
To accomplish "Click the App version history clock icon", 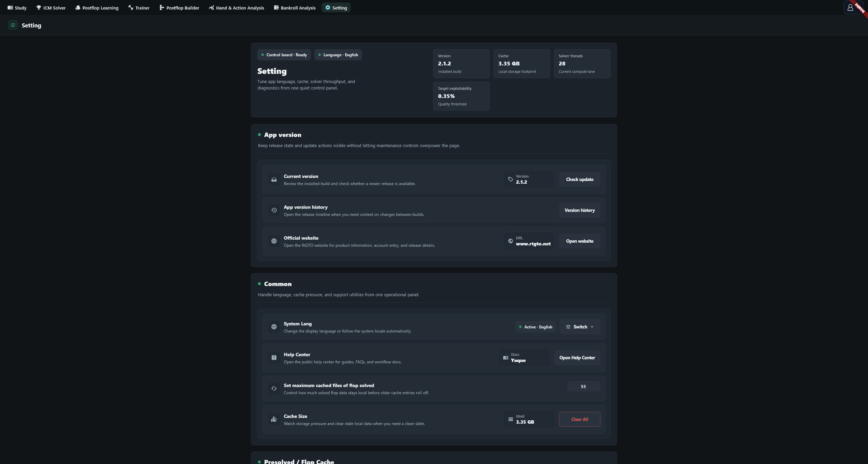I will click(x=274, y=210).
